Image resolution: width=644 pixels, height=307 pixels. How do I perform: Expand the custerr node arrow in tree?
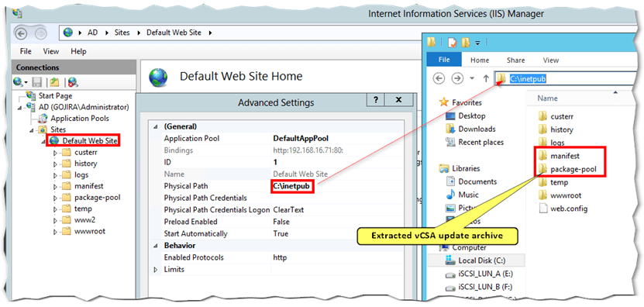pos(56,153)
